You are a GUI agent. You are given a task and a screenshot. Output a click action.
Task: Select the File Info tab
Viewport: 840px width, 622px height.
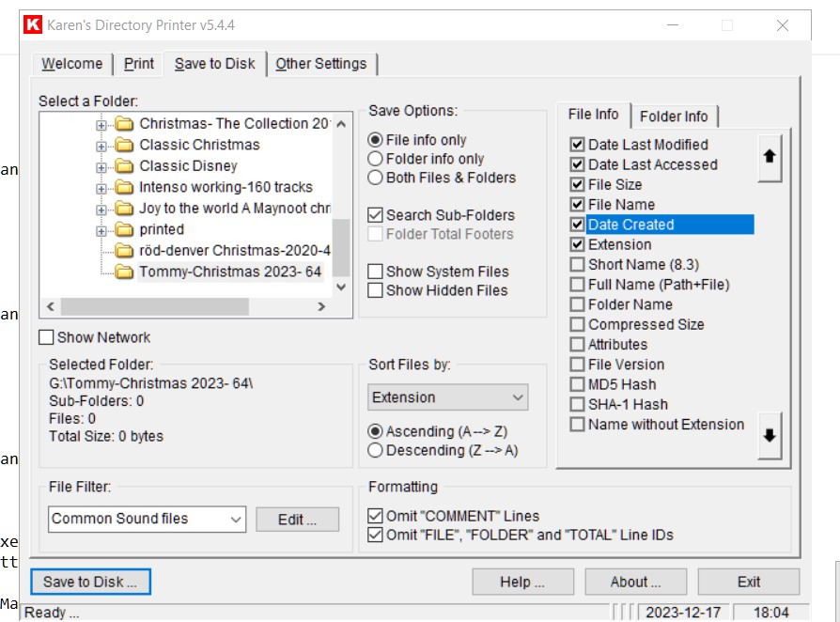tap(594, 115)
